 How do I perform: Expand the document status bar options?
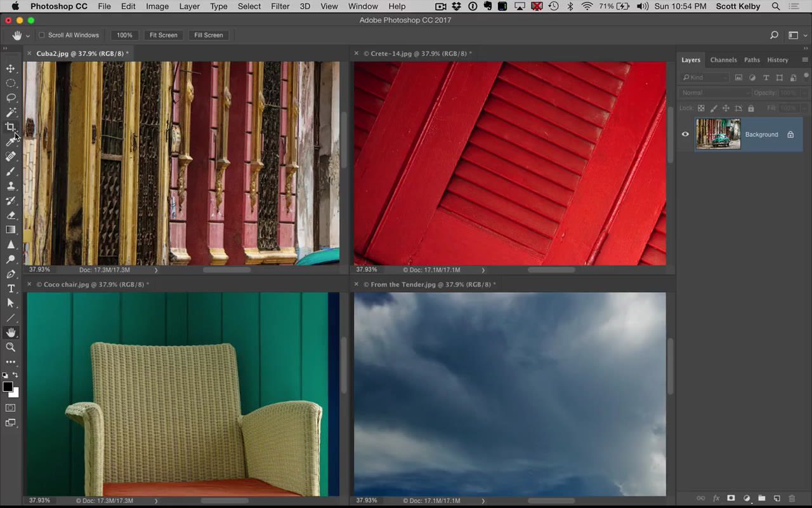click(156, 269)
